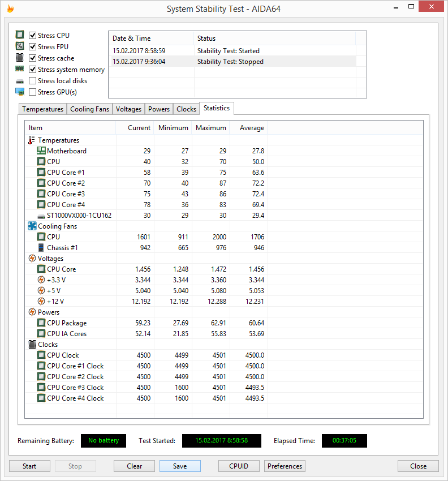448x481 pixels.
Task: Select the CPU Core #2 temperature row label
Action: tap(66, 183)
